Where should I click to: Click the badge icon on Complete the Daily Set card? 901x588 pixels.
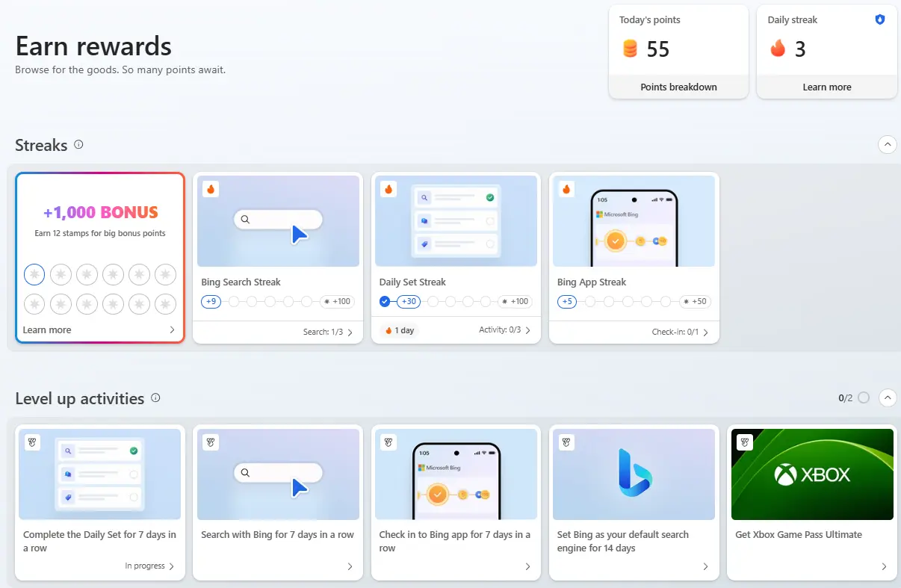(32, 442)
